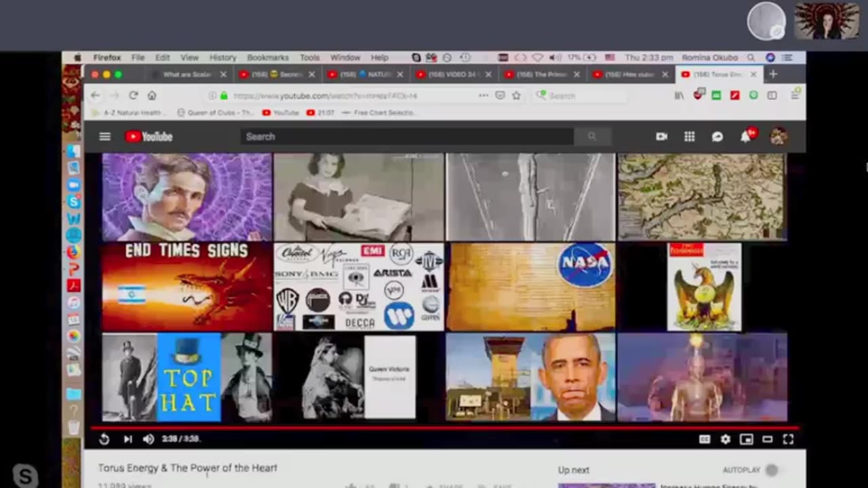Open YouTube messages icon
The width and height of the screenshot is (868, 488).
[x=717, y=136]
